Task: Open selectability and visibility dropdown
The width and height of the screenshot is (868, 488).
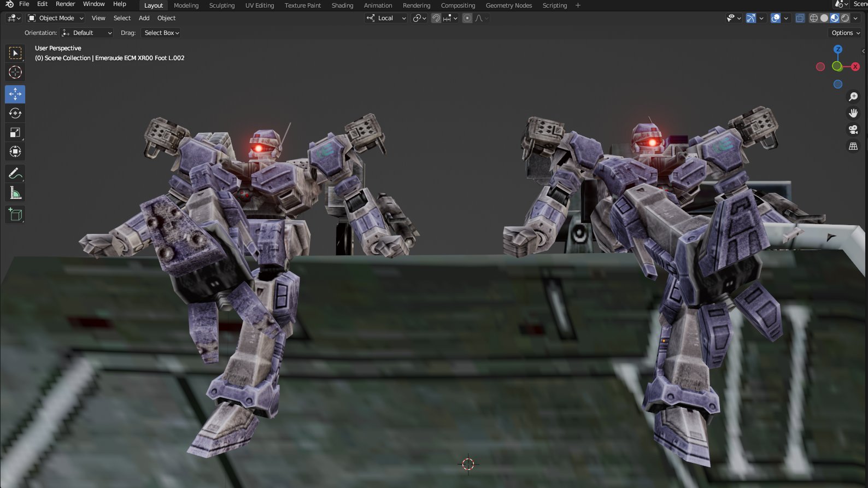Action: [734, 18]
